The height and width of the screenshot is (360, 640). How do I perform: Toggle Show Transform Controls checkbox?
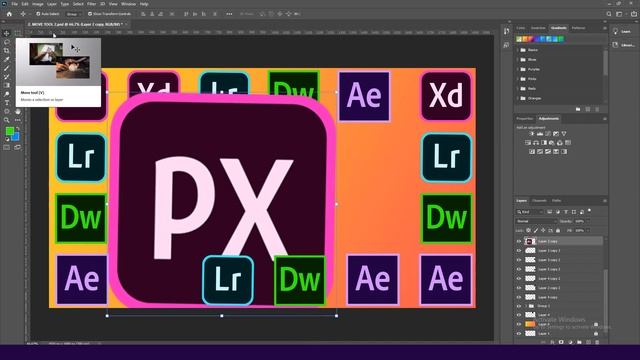(x=90, y=14)
